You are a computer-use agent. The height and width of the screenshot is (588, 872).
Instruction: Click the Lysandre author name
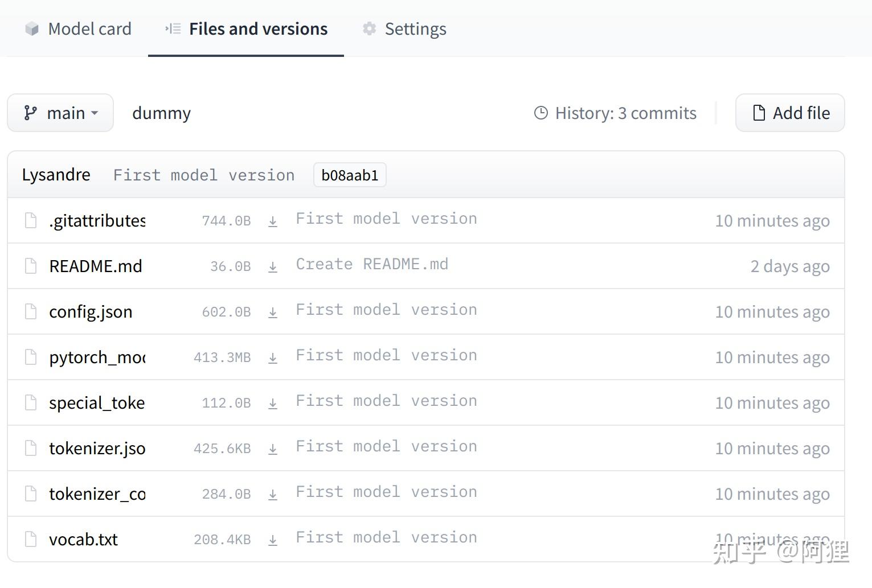pos(56,175)
